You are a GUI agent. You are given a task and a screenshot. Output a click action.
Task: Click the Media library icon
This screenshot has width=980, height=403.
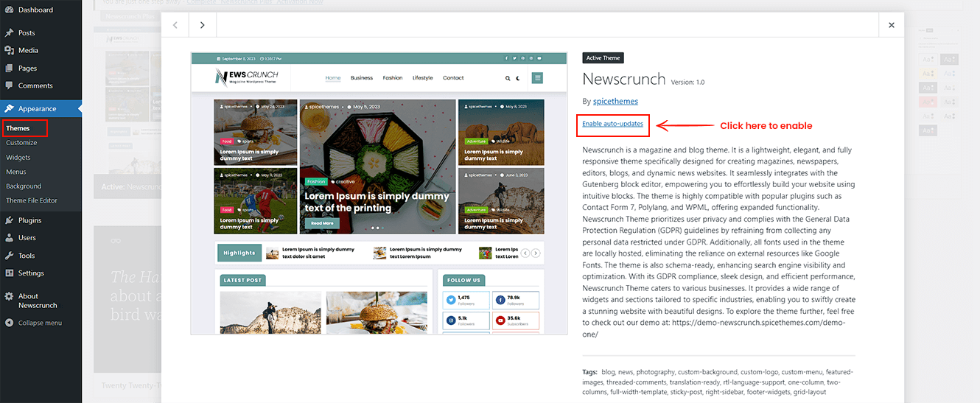[9, 50]
